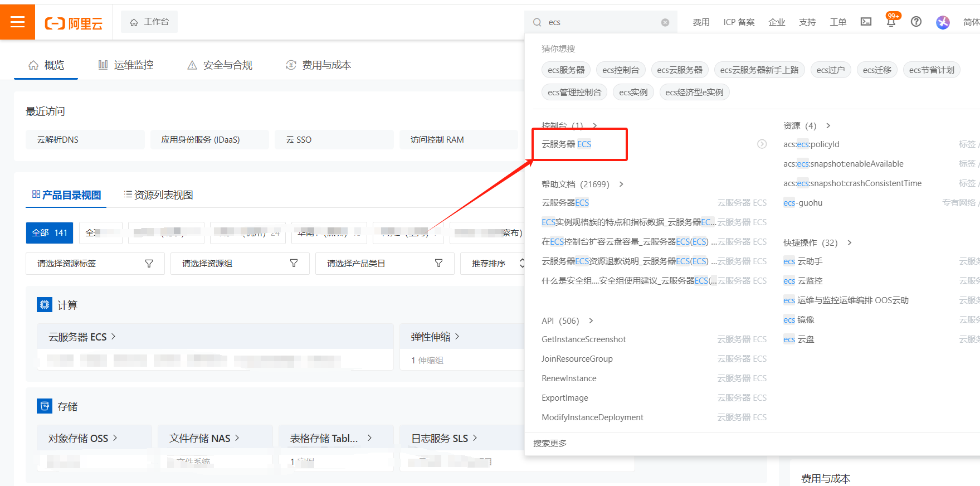Click arrow icon beside 云服务器 ECS result
980x486 pixels.
(x=762, y=144)
